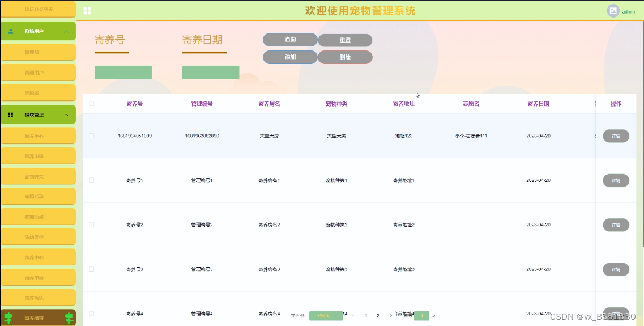This screenshot has height=326, width=644.
Task: Go to next page with right arrow
Action: point(391,316)
